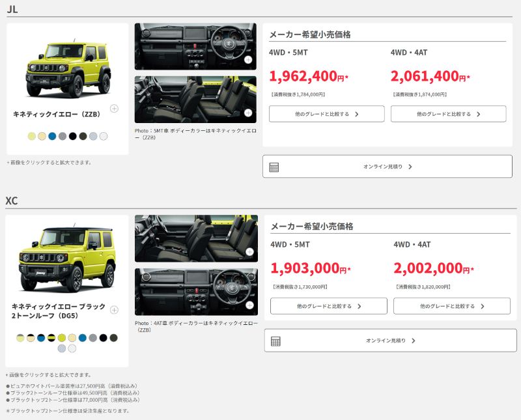This screenshot has height=420, width=521.
Task: Zoom the JL seats interior photo
Action: pos(248,113)
